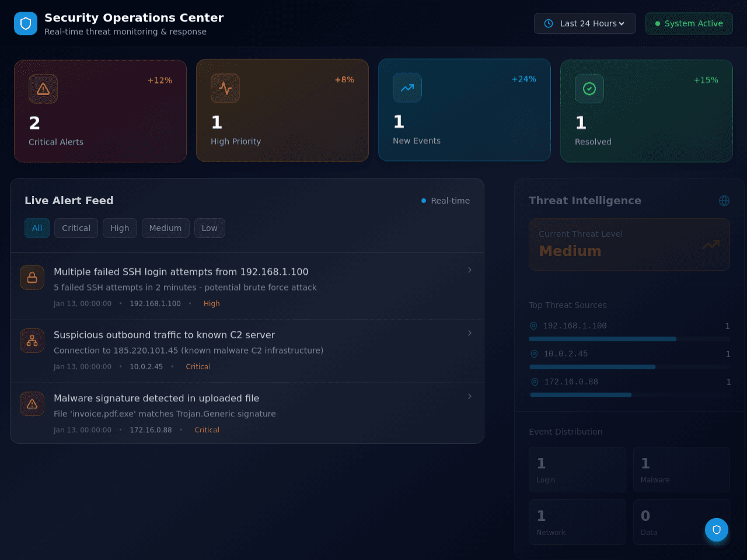Click the network icon on C2 server alert

click(x=32, y=341)
